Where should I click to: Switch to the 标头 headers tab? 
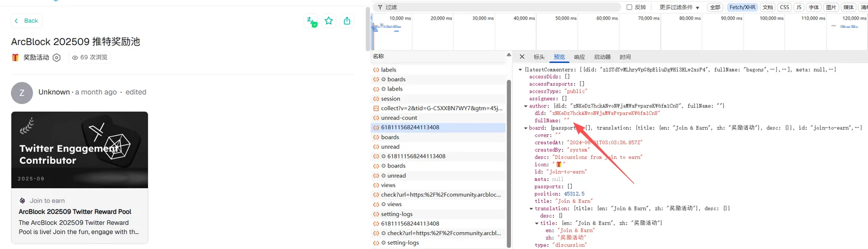click(x=539, y=57)
